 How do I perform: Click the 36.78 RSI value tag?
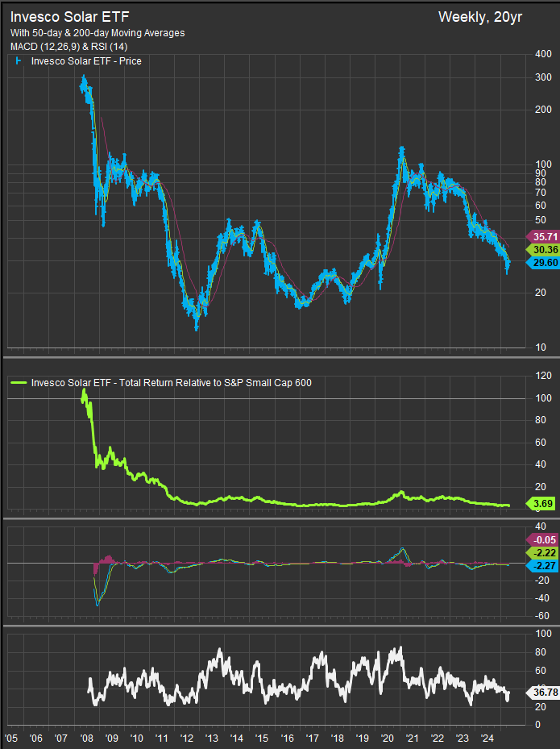[x=543, y=692]
